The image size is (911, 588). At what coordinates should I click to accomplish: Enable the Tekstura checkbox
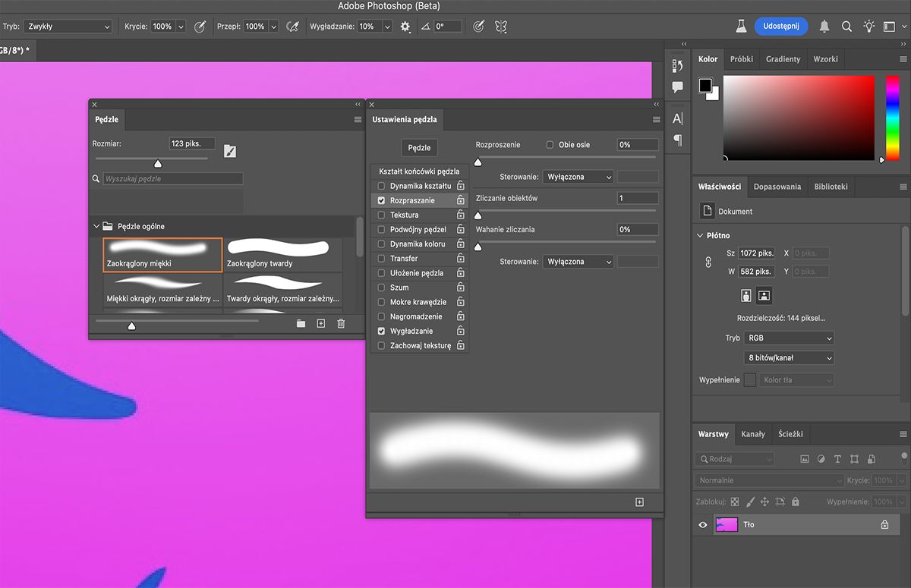pos(381,215)
